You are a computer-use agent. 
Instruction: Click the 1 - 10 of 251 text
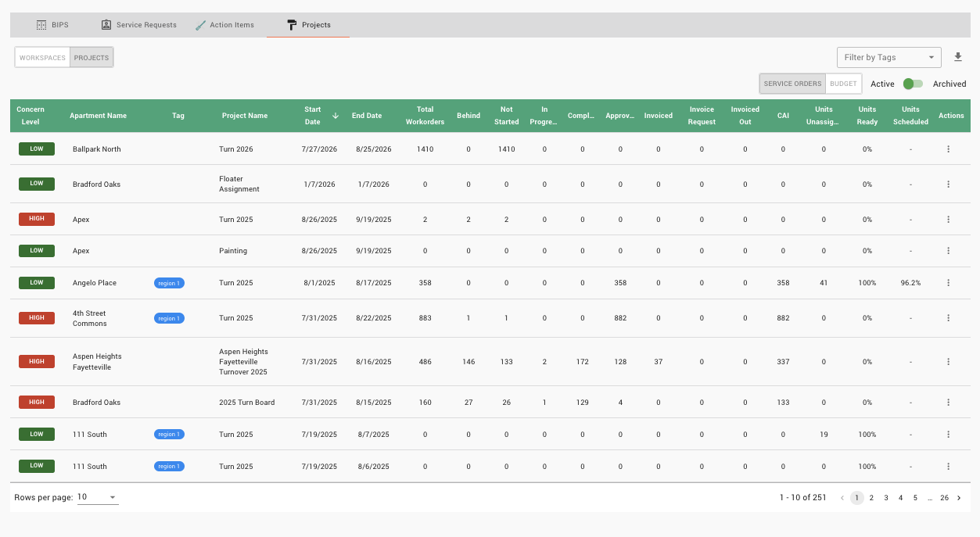(802, 497)
